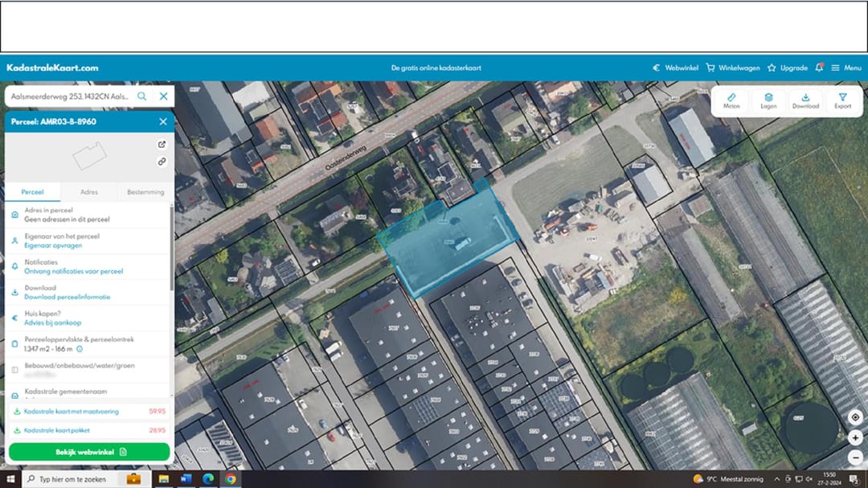Click the parcel panel scrollbar
Screen dimensions: 868x488
(172, 249)
